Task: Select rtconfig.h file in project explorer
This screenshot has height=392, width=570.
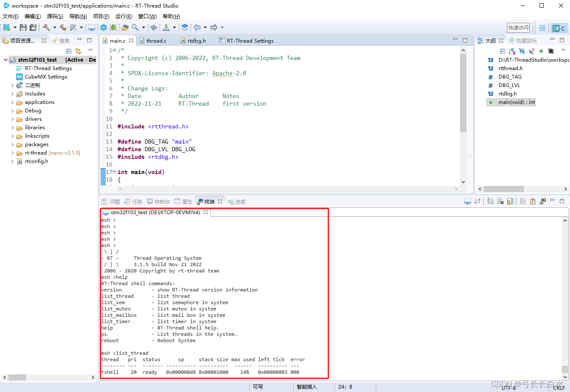Action: click(36, 161)
